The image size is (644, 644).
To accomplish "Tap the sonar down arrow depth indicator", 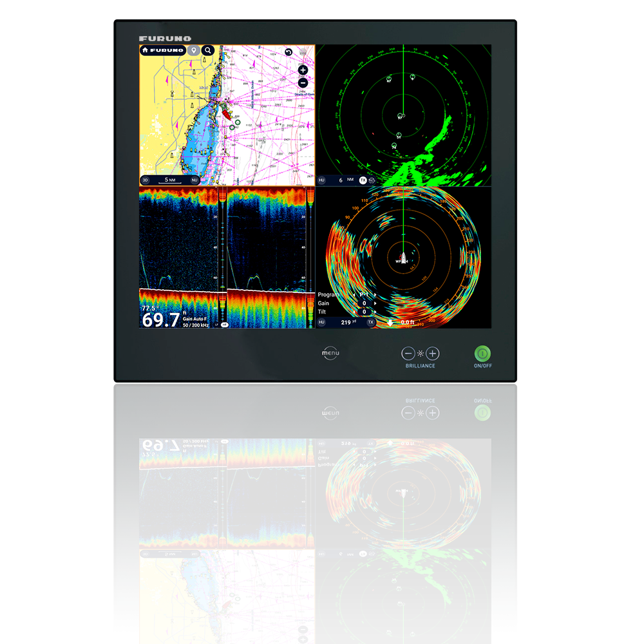I will click(390, 323).
